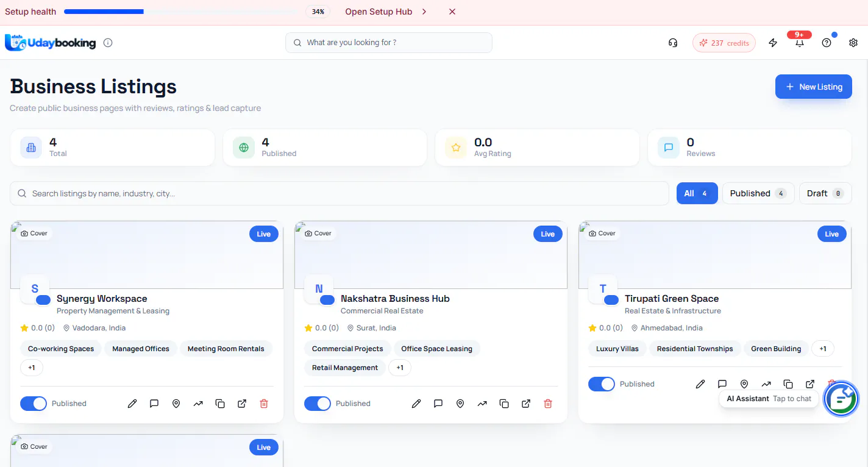Change Cover image on Synergy Workspace card
This screenshot has width=868, height=467.
coord(34,233)
